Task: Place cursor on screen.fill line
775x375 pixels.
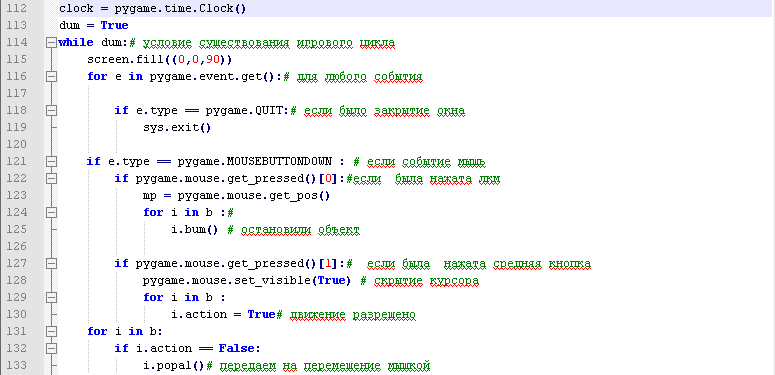Action: tap(159, 60)
